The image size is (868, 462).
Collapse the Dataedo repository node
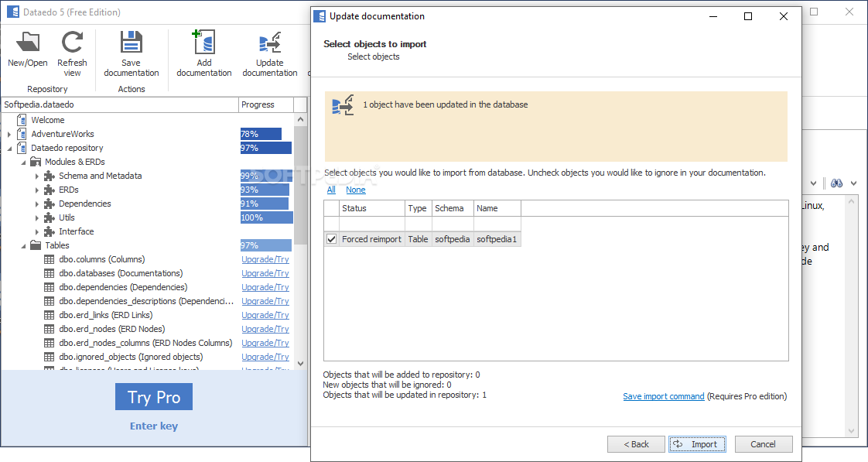coord(9,148)
